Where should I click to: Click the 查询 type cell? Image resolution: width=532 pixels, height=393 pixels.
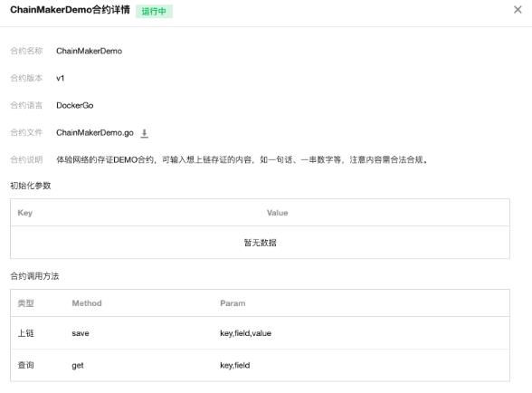(25, 366)
